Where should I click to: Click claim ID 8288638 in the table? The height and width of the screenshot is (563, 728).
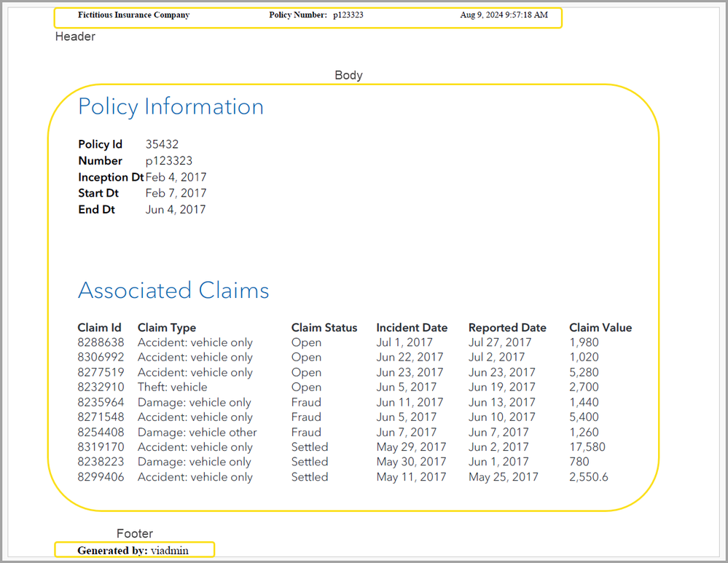tap(101, 342)
